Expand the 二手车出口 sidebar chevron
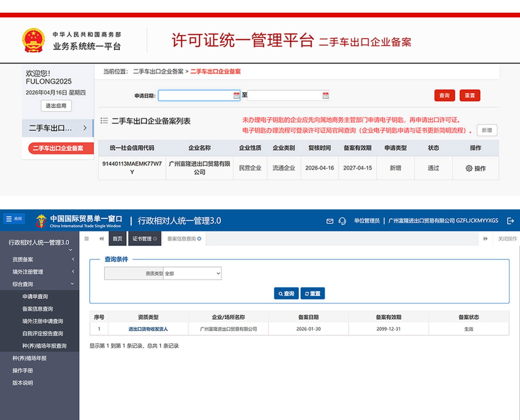Viewport: 520px width, 420px height. [x=85, y=128]
